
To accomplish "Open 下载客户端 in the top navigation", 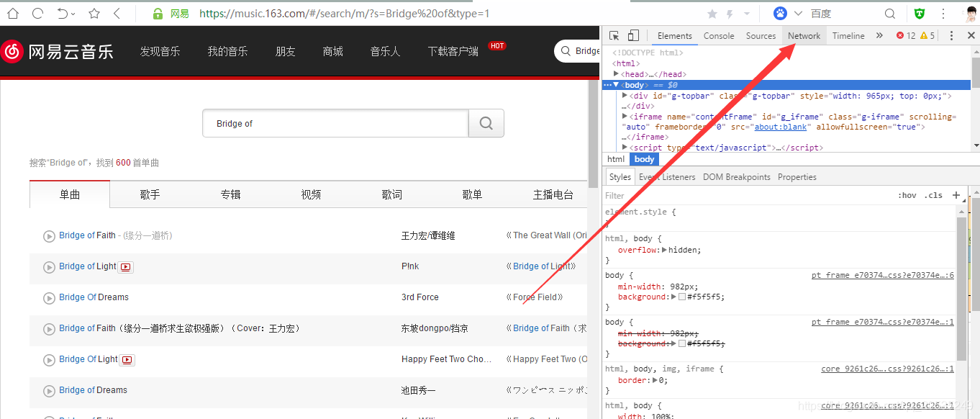I will [x=453, y=51].
